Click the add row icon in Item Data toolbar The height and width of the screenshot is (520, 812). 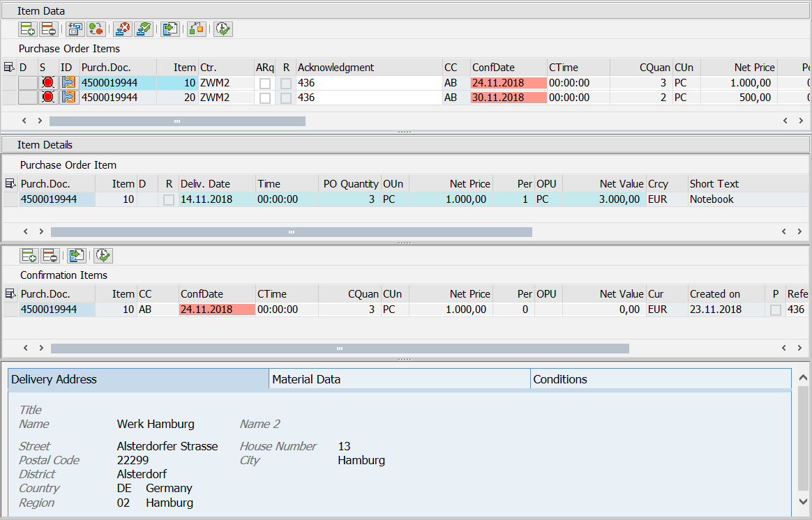click(28, 29)
